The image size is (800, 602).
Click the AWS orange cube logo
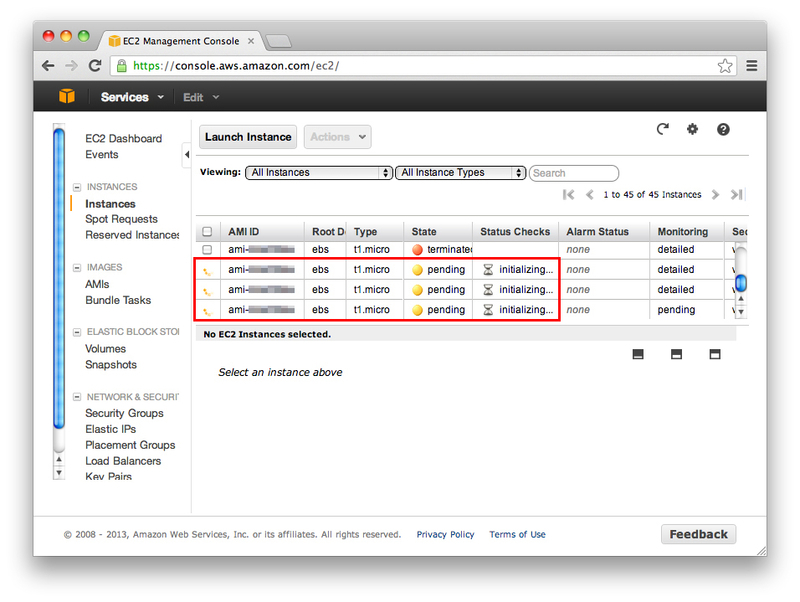[x=67, y=96]
